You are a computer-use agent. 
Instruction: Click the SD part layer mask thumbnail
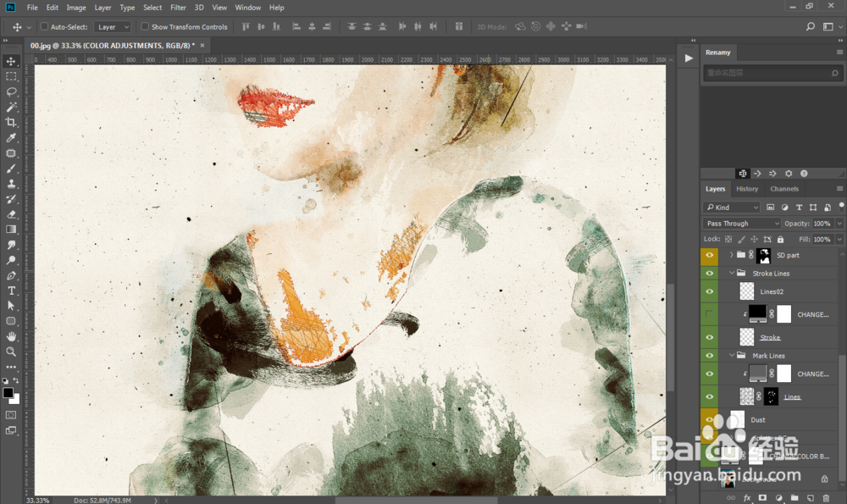point(764,256)
